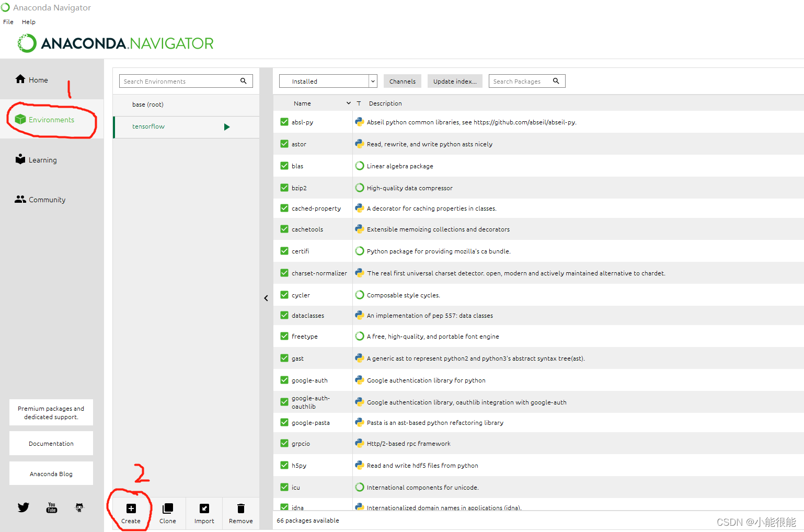The width and height of the screenshot is (804, 532).
Task: Focus the Search Packages field
Action: tap(527, 81)
